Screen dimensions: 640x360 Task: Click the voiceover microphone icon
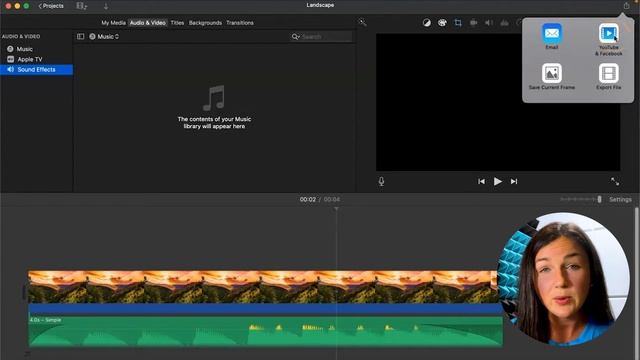381,181
